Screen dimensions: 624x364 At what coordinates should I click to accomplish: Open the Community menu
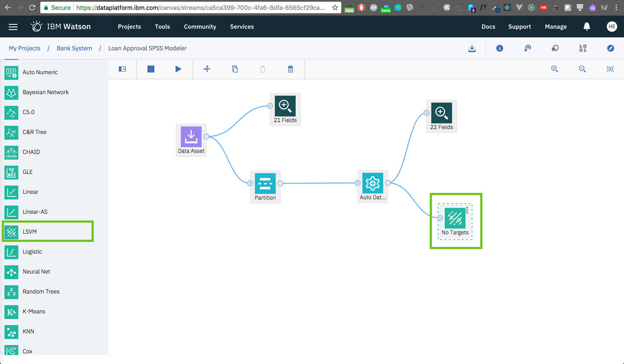[200, 26]
